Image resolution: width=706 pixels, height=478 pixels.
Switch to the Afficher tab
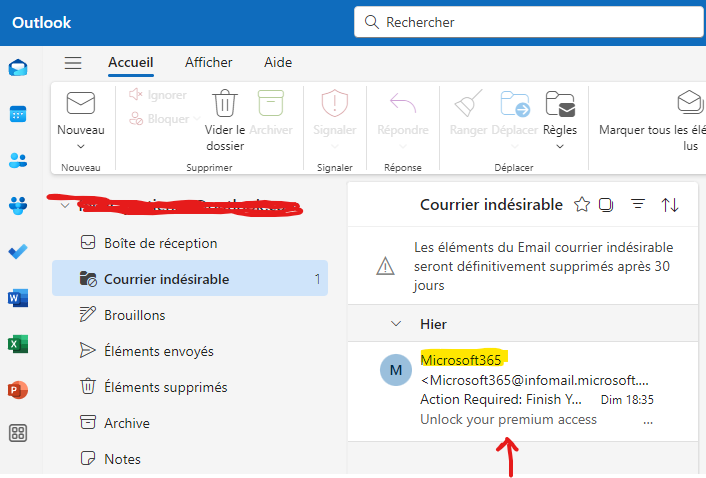pos(208,62)
